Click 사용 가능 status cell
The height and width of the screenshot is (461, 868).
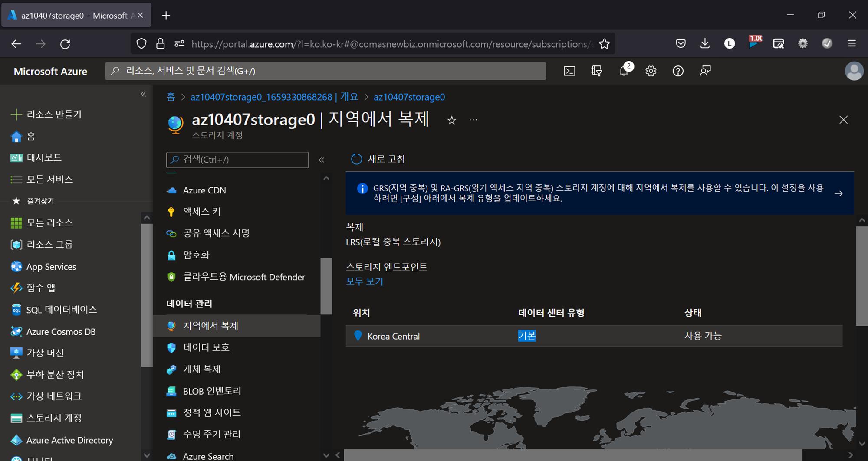click(x=703, y=336)
